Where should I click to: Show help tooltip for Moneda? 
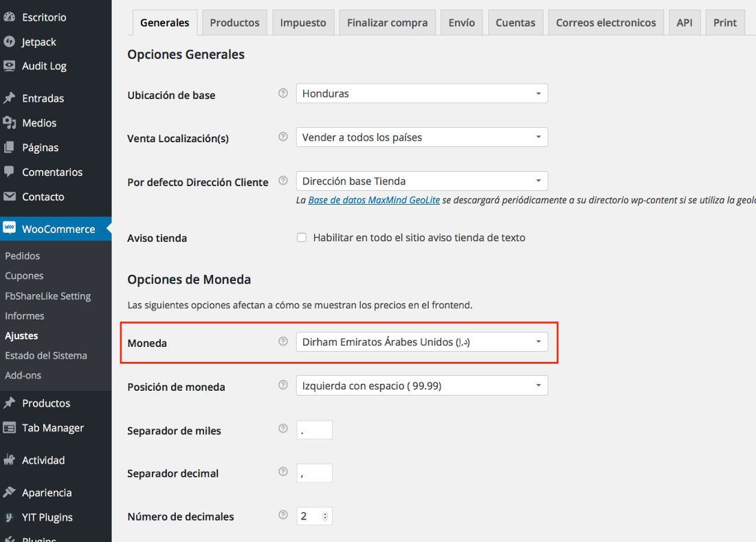click(x=283, y=341)
